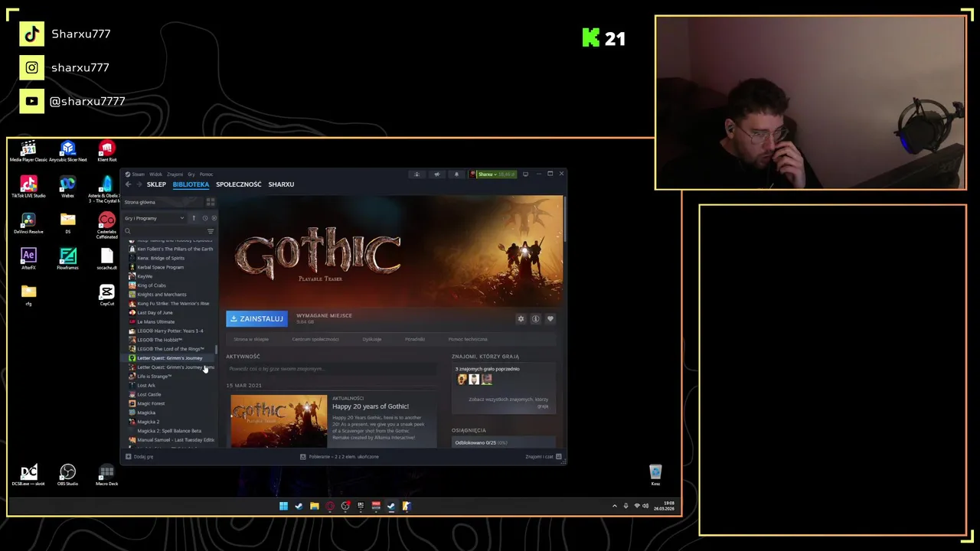Select King of Crabs in library
This screenshot has height=551, width=980.
[151, 285]
